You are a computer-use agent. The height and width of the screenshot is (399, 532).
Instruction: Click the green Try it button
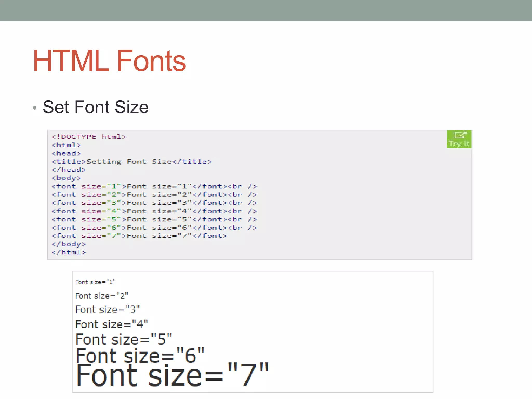coord(459,139)
